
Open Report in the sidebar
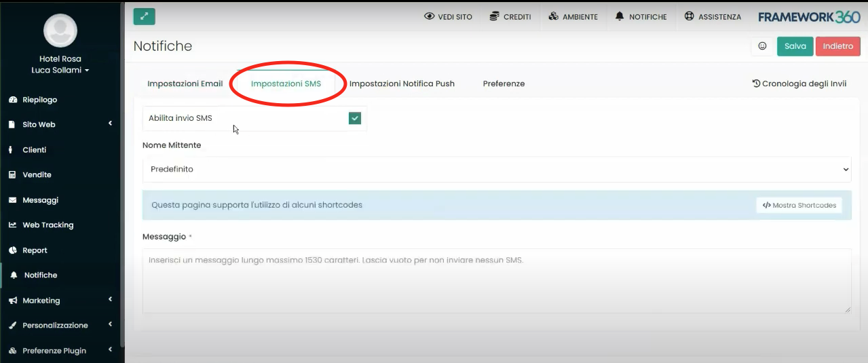35,250
